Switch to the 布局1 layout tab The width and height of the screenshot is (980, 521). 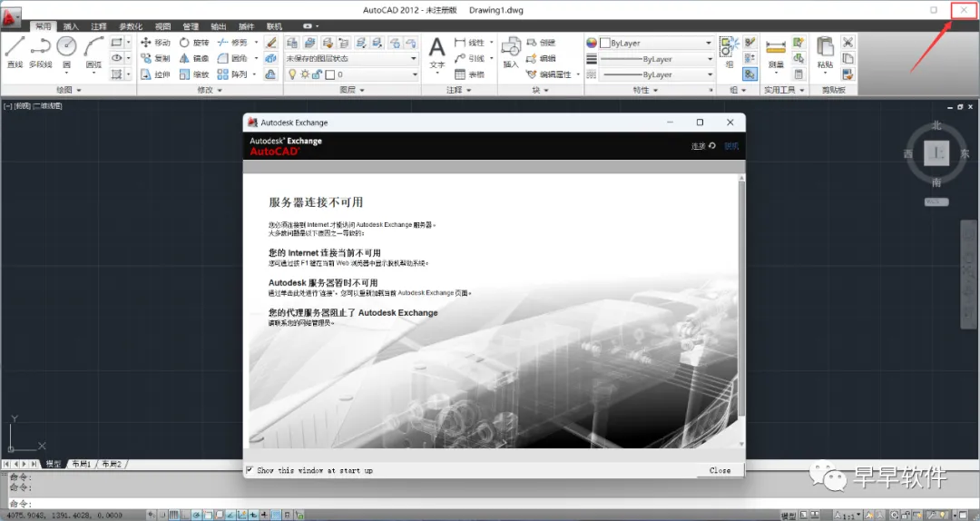82,464
